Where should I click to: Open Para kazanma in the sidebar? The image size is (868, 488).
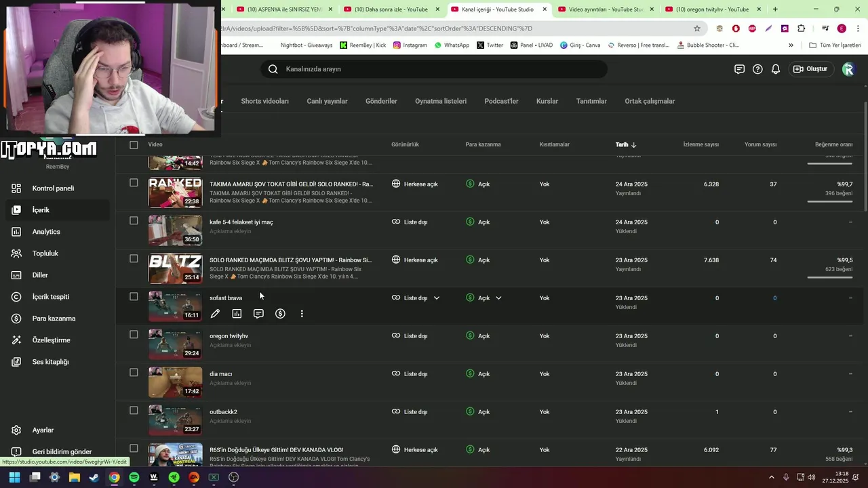(x=56, y=319)
